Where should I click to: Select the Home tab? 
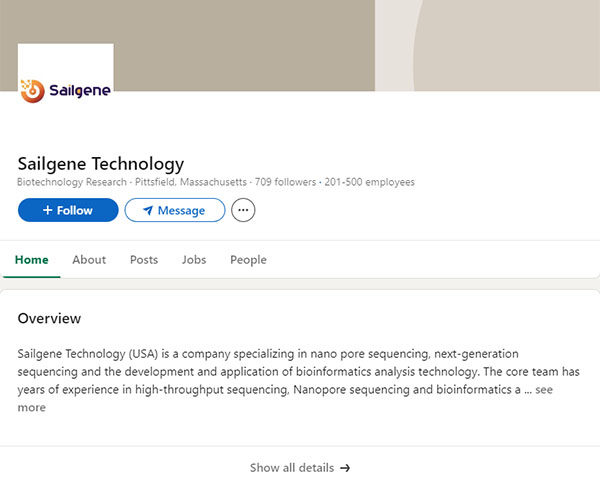pos(32,260)
